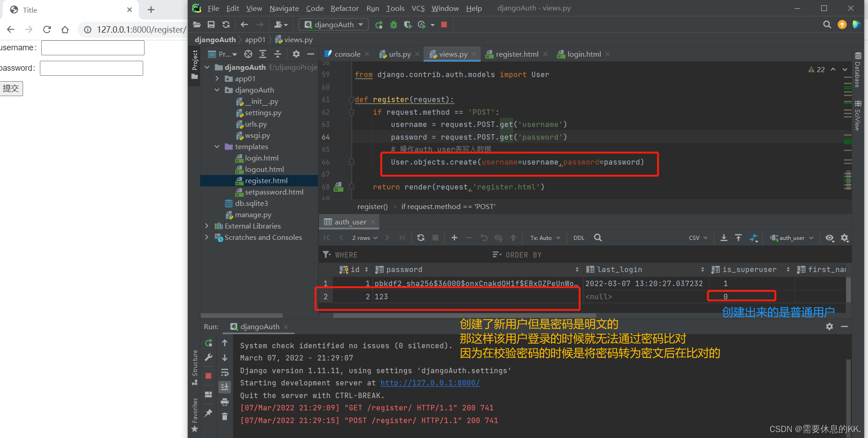Screen dimensions: 868x438
Task: Click the password cell with value 123
Action: [x=477, y=297]
